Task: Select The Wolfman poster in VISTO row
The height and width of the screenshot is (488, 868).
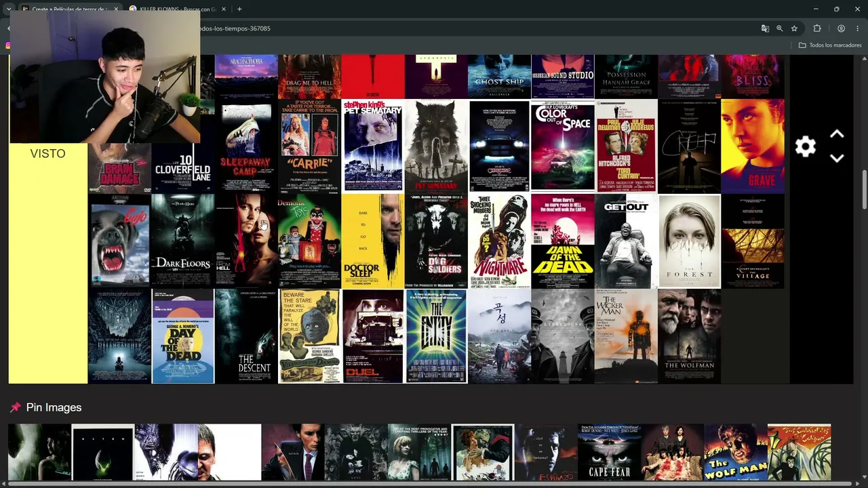Action: click(689, 336)
